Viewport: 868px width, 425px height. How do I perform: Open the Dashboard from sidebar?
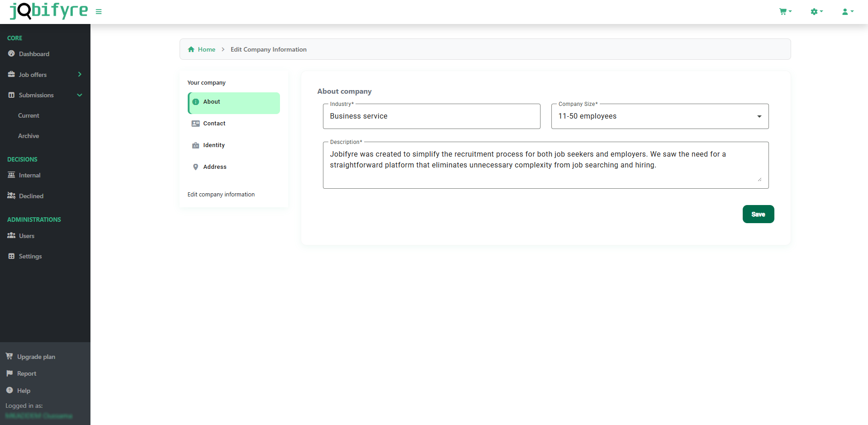[34, 54]
